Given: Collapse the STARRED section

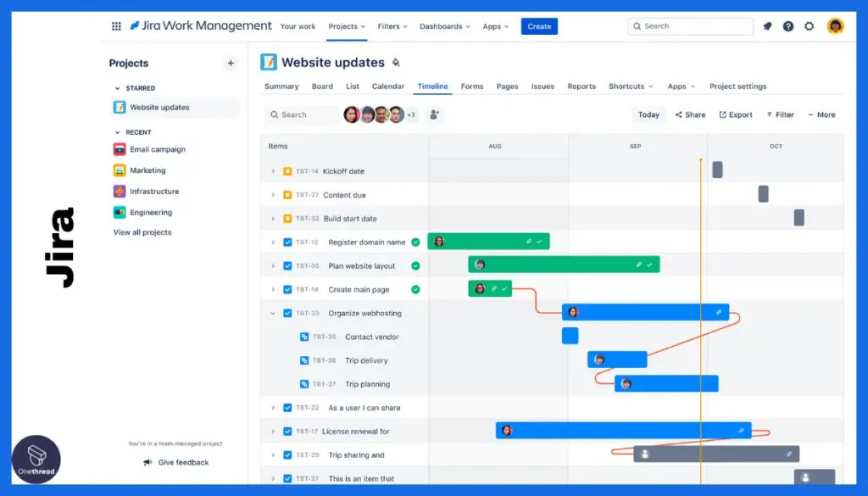Looking at the screenshot, I should [x=117, y=88].
